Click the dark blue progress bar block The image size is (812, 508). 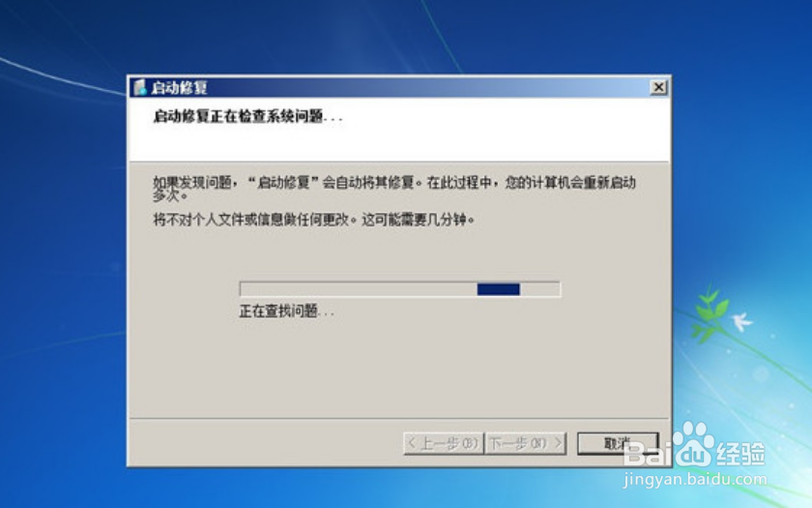point(498,289)
